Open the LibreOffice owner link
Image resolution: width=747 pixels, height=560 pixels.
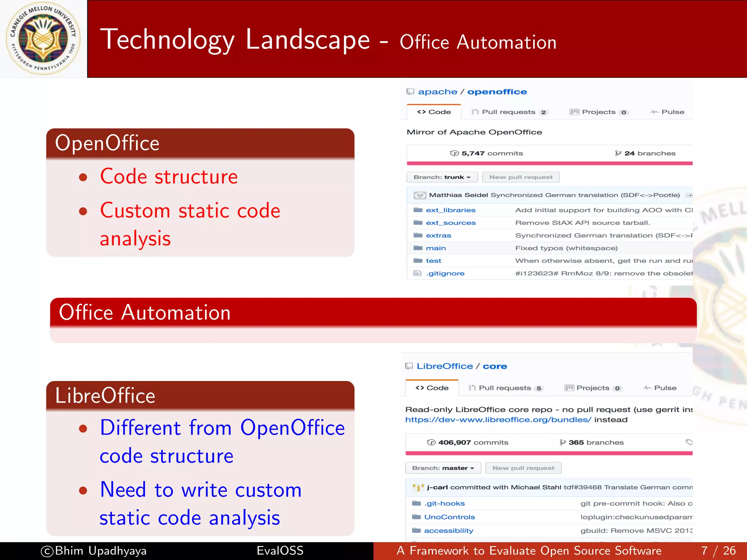pos(445,366)
